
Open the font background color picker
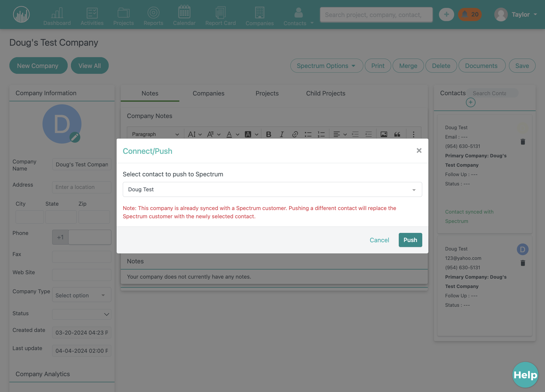pos(252,134)
